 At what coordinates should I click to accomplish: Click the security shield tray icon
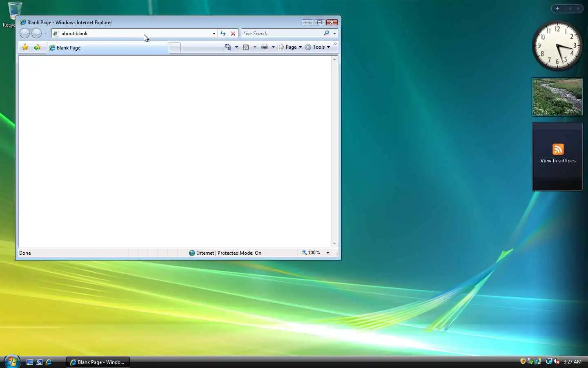[523, 361]
